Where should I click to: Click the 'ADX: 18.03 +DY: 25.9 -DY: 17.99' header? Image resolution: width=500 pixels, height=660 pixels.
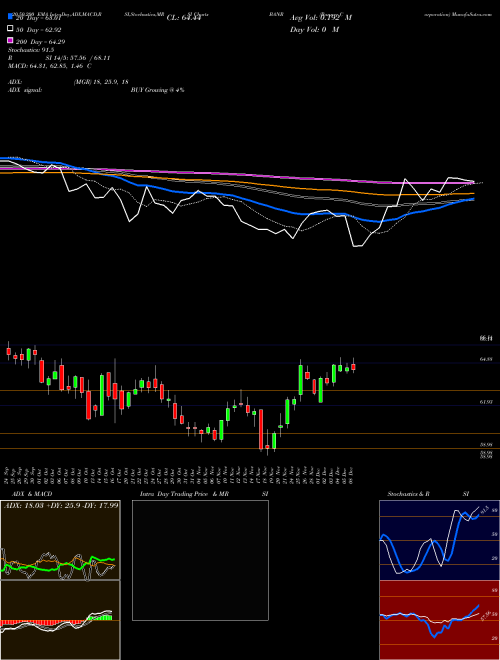pyautogui.click(x=61, y=505)
